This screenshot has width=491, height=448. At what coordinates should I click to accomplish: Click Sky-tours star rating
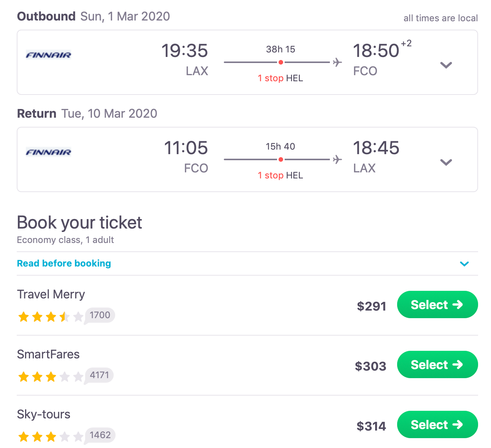(x=51, y=437)
